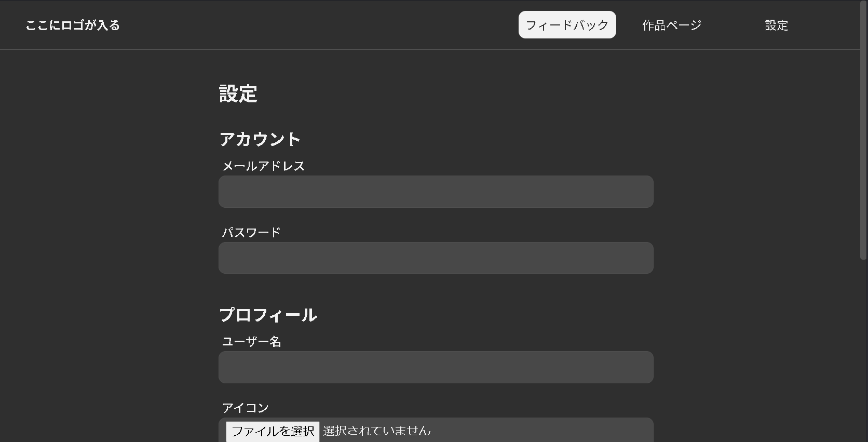Click the 設定 page heading
Screen dimensions: 868x442
click(x=238, y=94)
